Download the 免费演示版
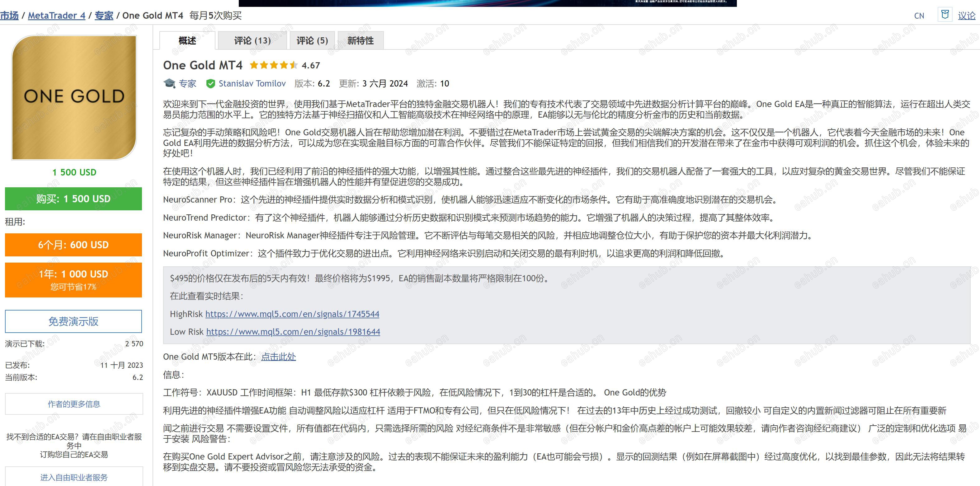980x486 pixels. pyautogui.click(x=73, y=321)
